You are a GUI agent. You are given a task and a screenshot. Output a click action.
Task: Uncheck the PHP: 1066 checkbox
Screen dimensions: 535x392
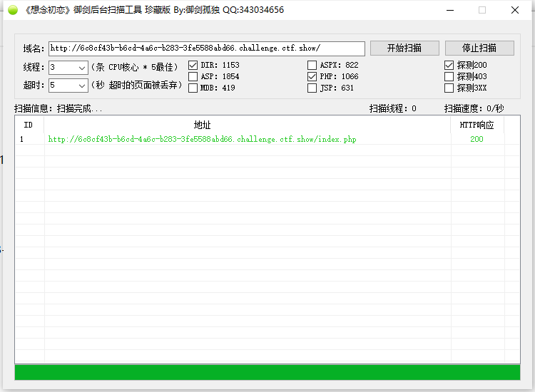pos(312,76)
